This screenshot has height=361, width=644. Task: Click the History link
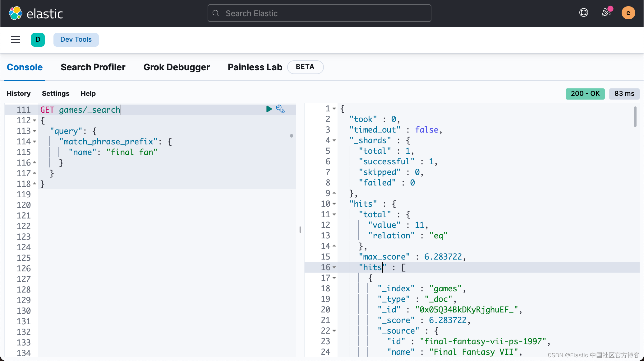click(19, 93)
